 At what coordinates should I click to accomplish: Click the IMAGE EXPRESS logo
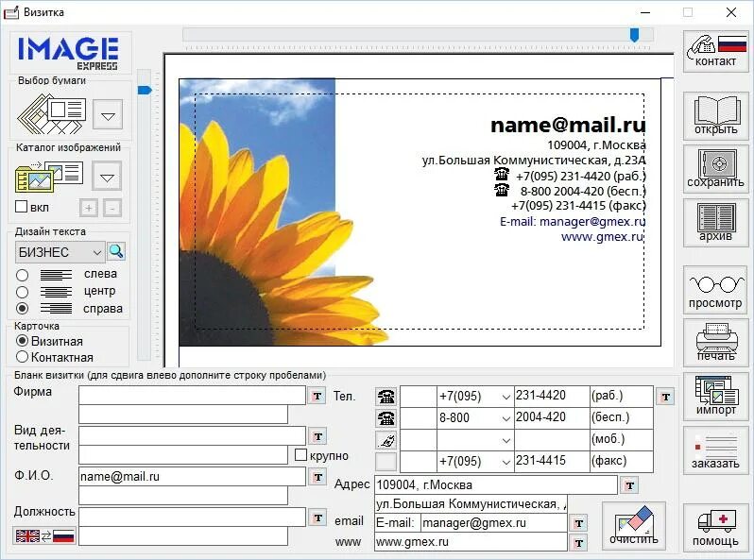(70, 52)
